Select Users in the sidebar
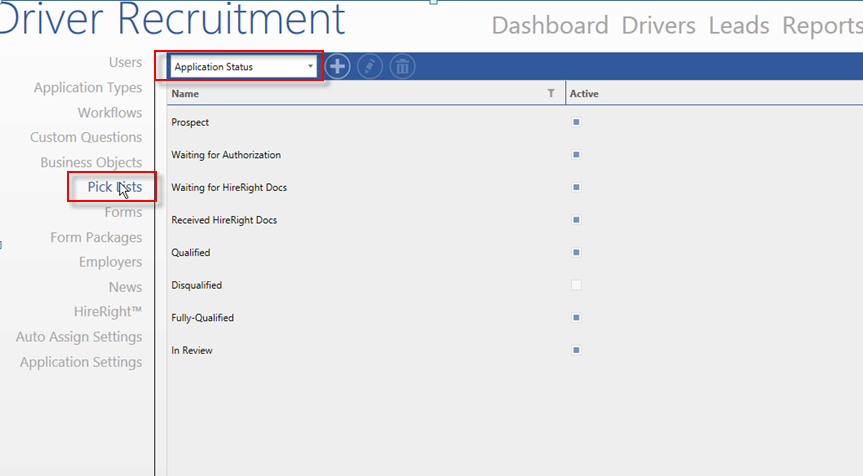 pos(125,62)
